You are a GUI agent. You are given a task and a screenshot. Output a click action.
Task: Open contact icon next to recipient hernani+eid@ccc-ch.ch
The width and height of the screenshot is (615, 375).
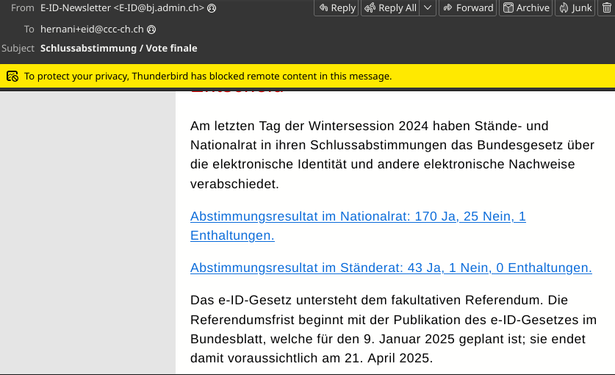pyautogui.click(x=151, y=29)
